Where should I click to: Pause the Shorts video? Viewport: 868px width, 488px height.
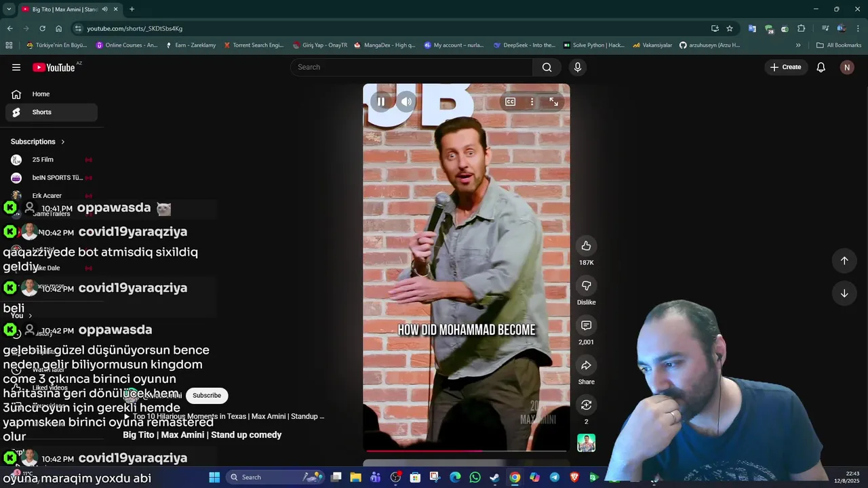(381, 102)
